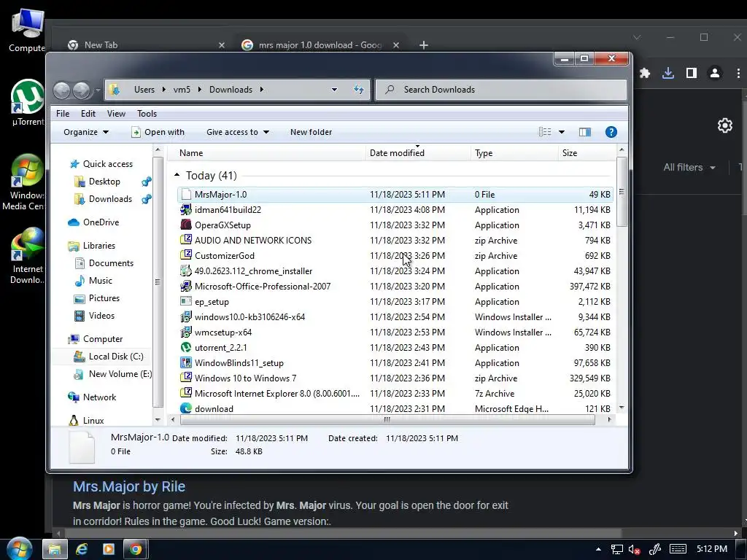Select the AUDIO AND NETWORK ICONS zip icon
The height and width of the screenshot is (560, 747).
[x=186, y=240]
